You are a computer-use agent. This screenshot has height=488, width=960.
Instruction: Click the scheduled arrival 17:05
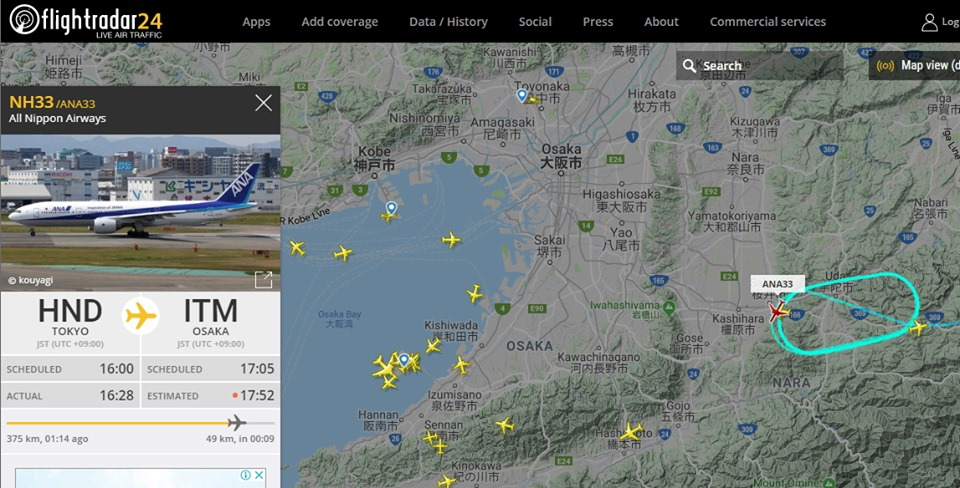coord(257,369)
